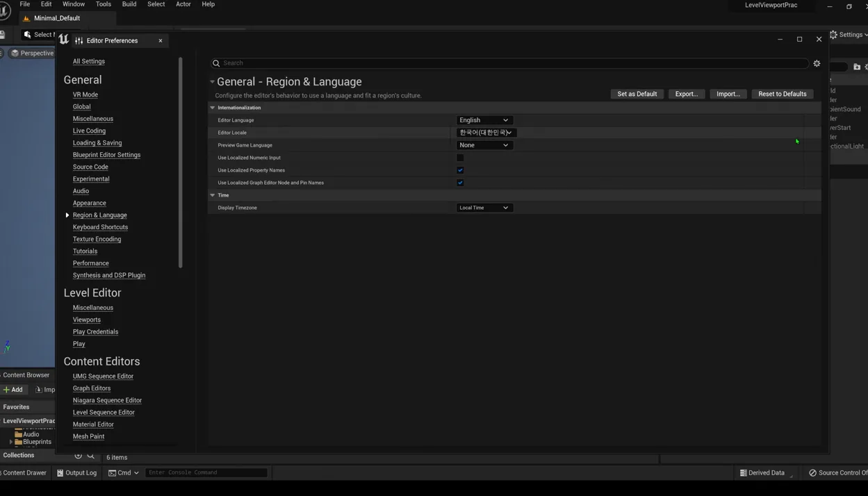The image size is (868, 496).
Task: Click the Perspective cube icon in the viewport
Action: (15, 53)
